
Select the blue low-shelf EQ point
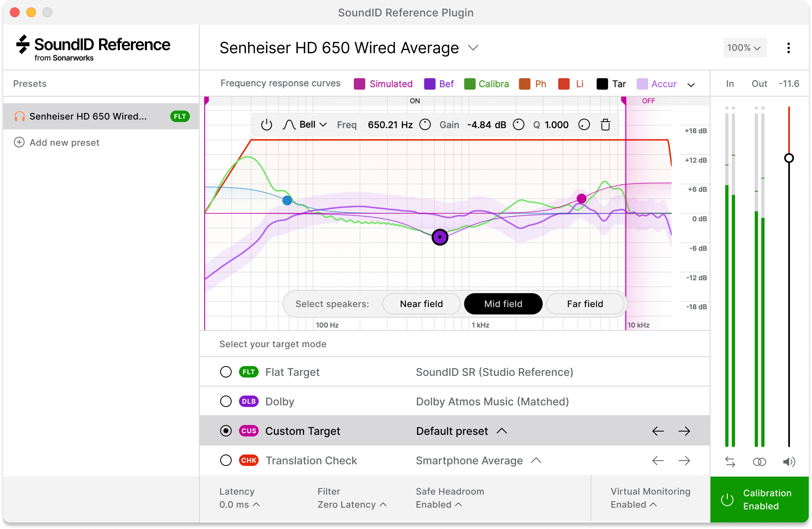click(x=287, y=200)
